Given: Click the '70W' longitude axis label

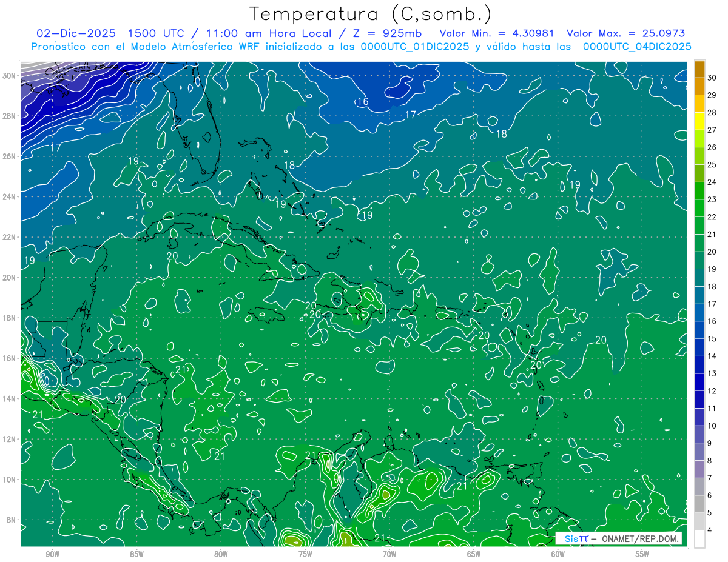Looking at the screenshot, I should pyautogui.click(x=389, y=554).
